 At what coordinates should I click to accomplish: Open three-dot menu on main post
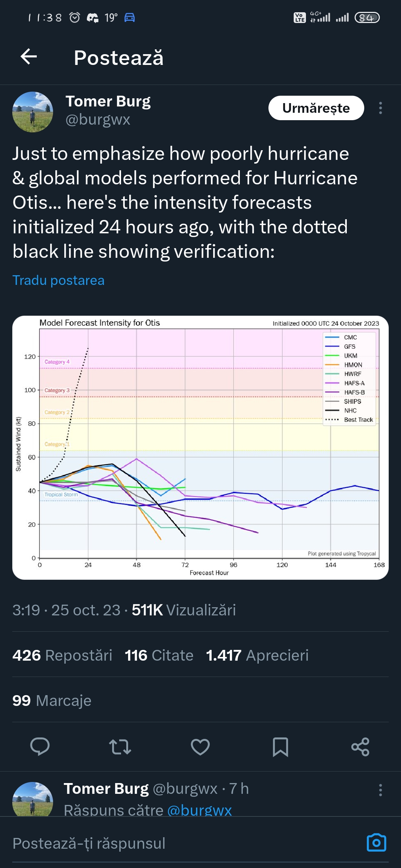[380, 108]
